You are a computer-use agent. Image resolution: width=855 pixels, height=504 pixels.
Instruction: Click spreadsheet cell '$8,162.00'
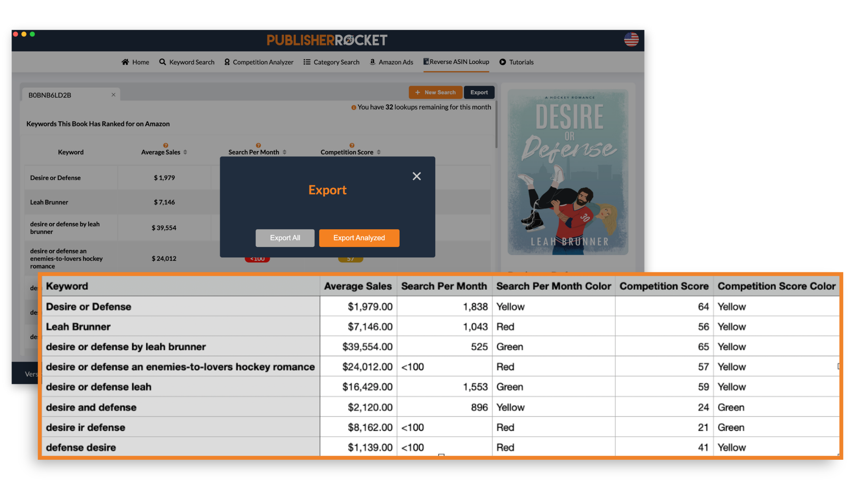tap(358, 427)
